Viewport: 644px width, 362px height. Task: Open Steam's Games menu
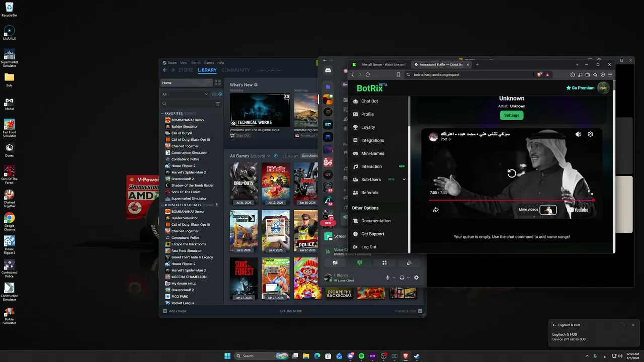(209, 63)
